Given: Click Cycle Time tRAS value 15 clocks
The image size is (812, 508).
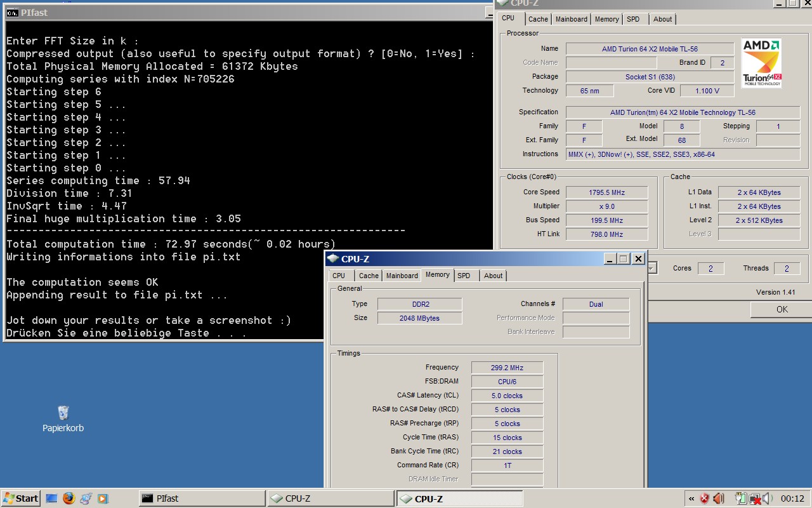Looking at the screenshot, I should click(507, 438).
